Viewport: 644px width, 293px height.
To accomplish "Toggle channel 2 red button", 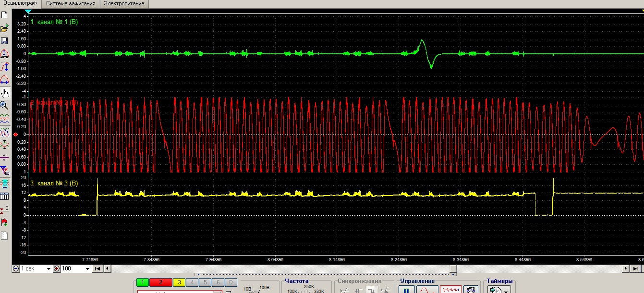I will [x=161, y=282].
